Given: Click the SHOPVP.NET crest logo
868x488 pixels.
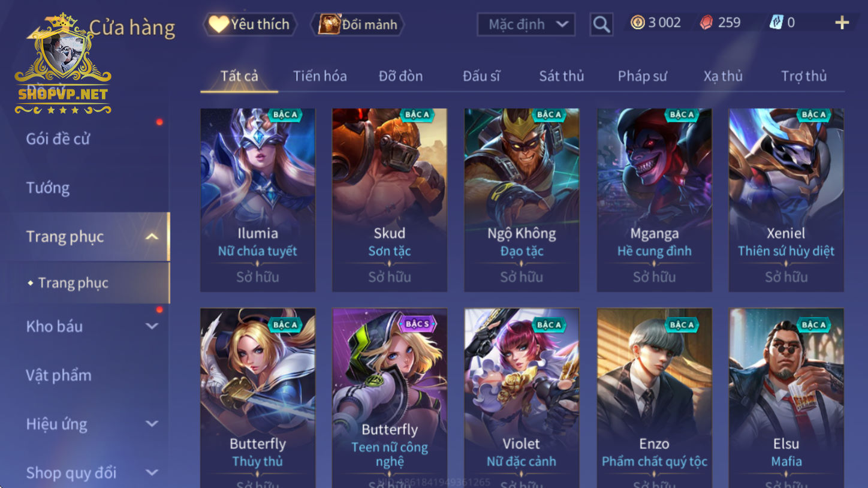Looking at the screenshot, I should (x=63, y=65).
